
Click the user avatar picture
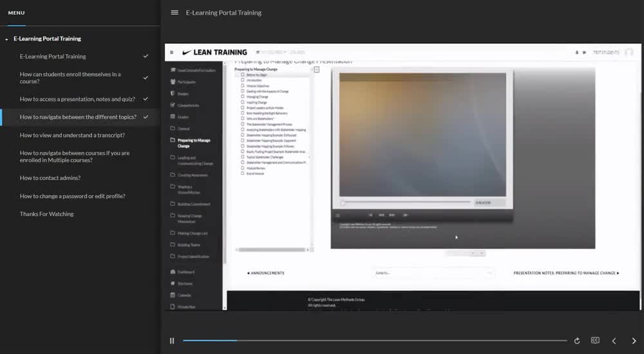629,53
